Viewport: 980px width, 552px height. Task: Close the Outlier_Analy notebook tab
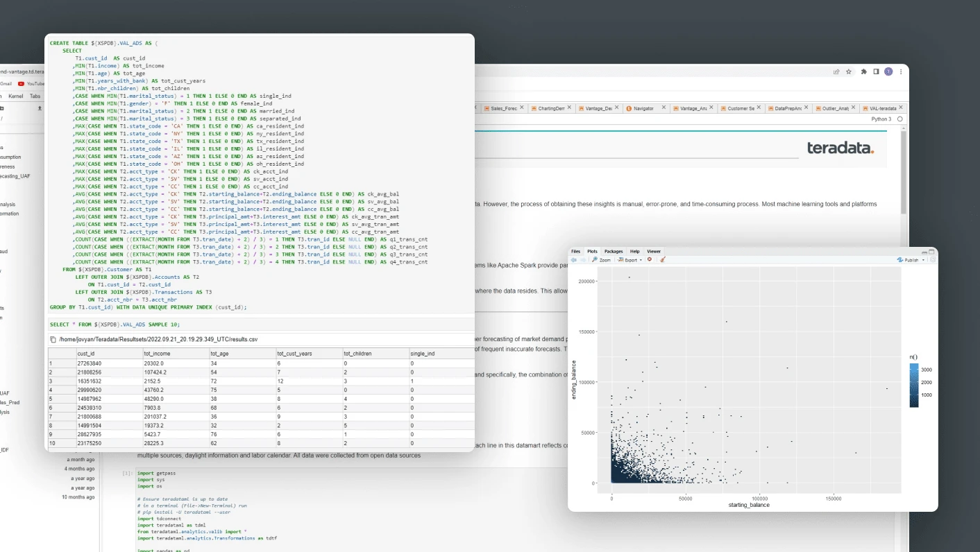(x=853, y=107)
